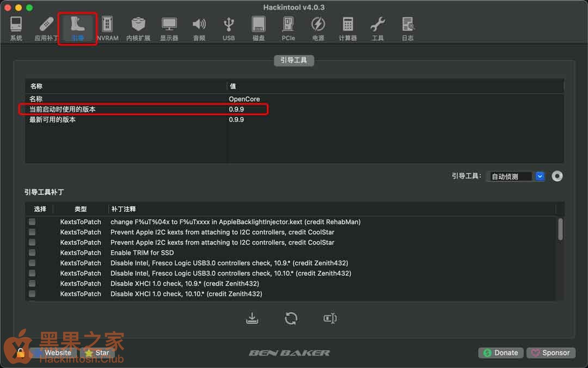Select the 引导工具 tab label at top
This screenshot has width=588, height=368.
(293, 60)
